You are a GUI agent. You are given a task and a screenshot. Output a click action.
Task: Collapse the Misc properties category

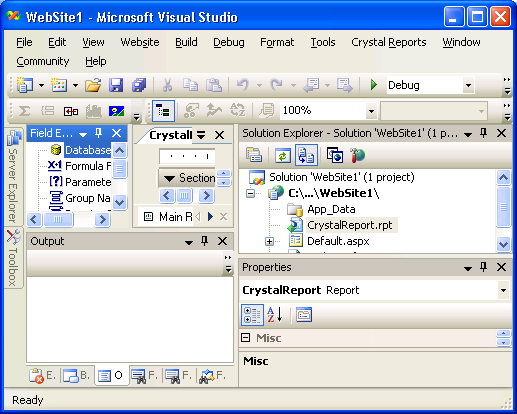point(246,338)
